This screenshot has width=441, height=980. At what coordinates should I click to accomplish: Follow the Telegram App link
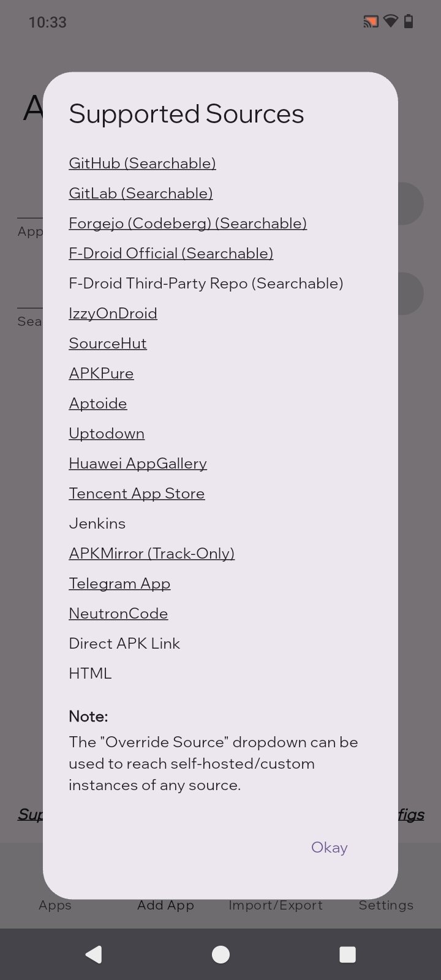(x=119, y=584)
